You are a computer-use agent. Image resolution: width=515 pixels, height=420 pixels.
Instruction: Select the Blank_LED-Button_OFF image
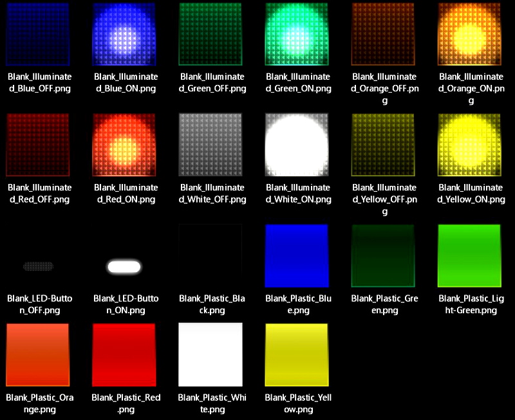pyautogui.click(x=38, y=265)
